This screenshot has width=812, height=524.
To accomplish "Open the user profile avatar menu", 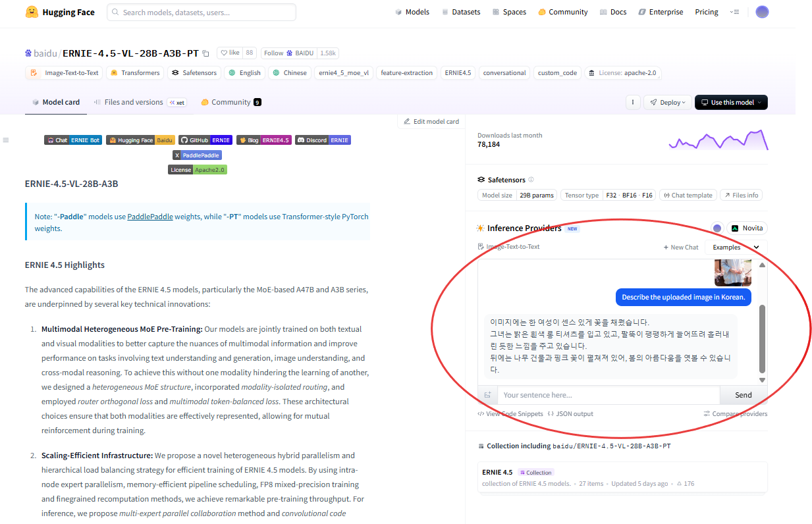I will coord(762,12).
